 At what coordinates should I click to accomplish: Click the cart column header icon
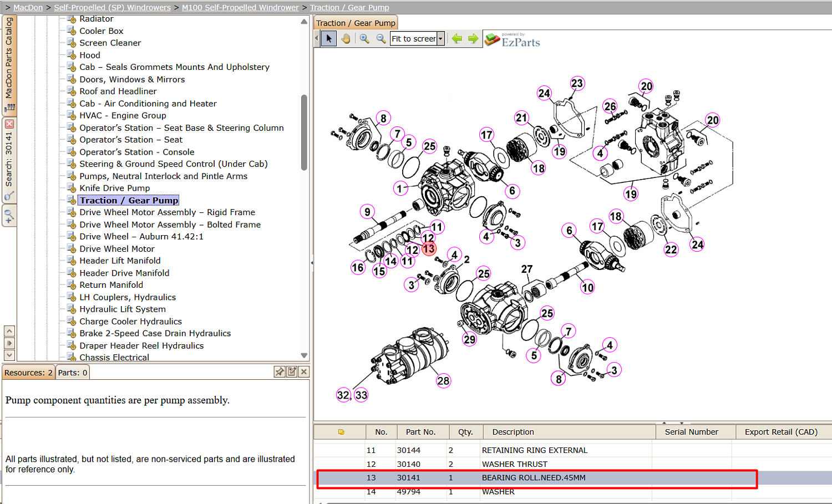pos(341,432)
